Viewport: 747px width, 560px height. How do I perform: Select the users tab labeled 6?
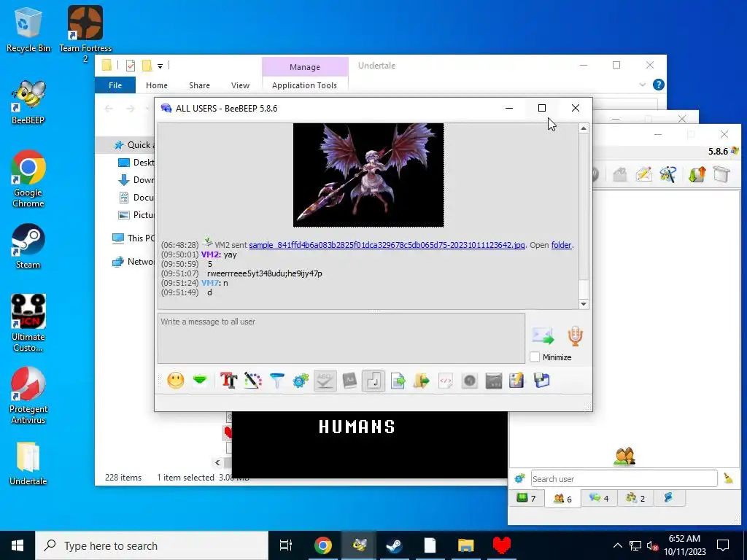coord(562,499)
